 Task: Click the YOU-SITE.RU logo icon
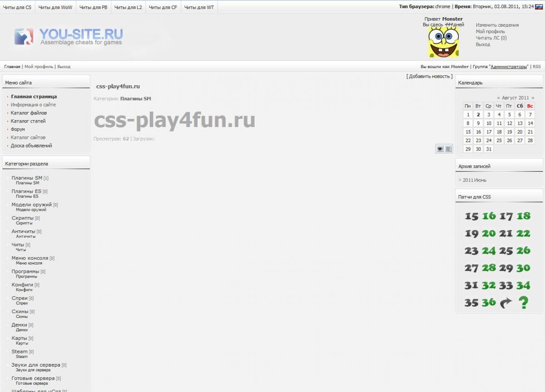(x=24, y=36)
